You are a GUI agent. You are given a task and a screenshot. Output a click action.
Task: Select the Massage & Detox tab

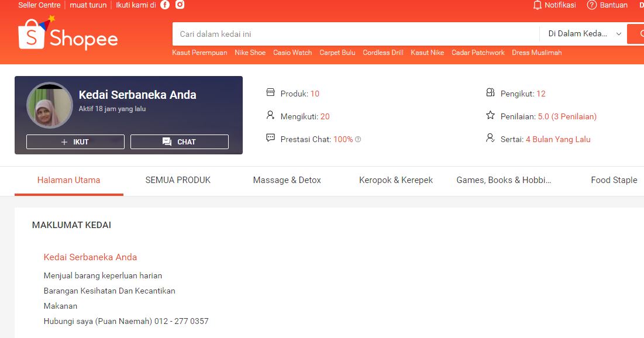tap(287, 180)
